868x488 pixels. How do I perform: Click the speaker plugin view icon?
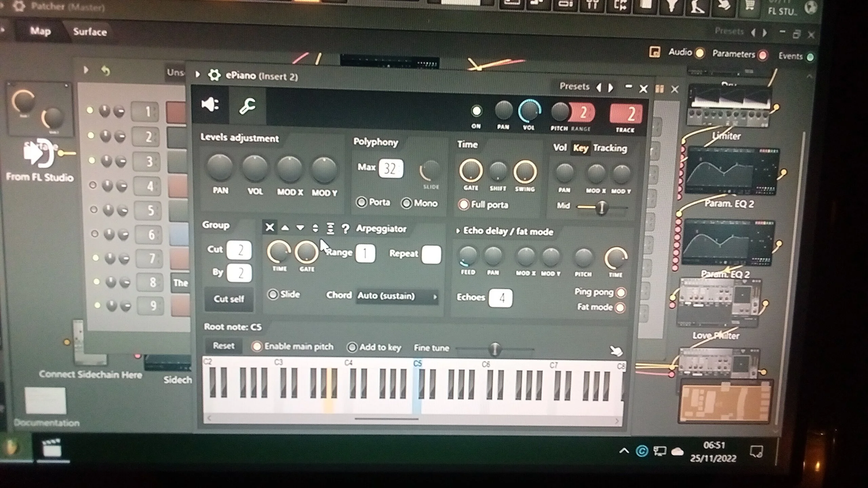tap(210, 105)
